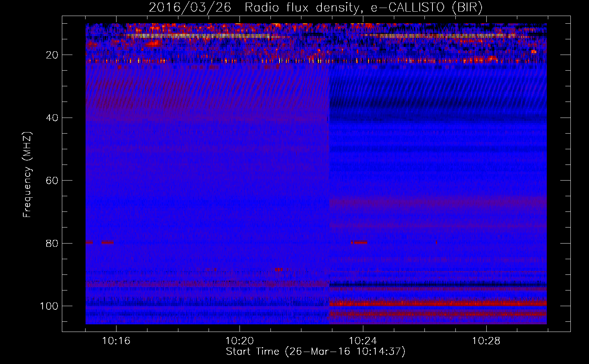
Task: Click the '100' frequency tick label
Action: (x=49, y=306)
